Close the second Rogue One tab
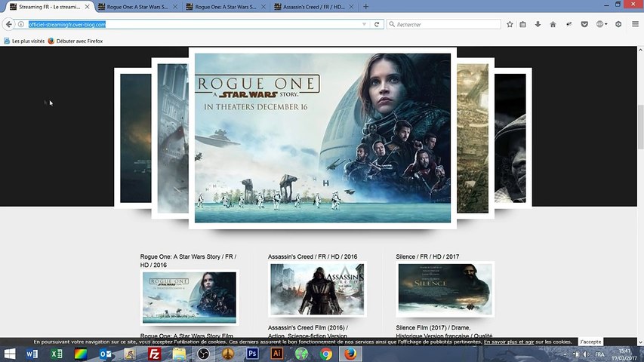This screenshot has height=362, width=644. (x=263, y=7)
